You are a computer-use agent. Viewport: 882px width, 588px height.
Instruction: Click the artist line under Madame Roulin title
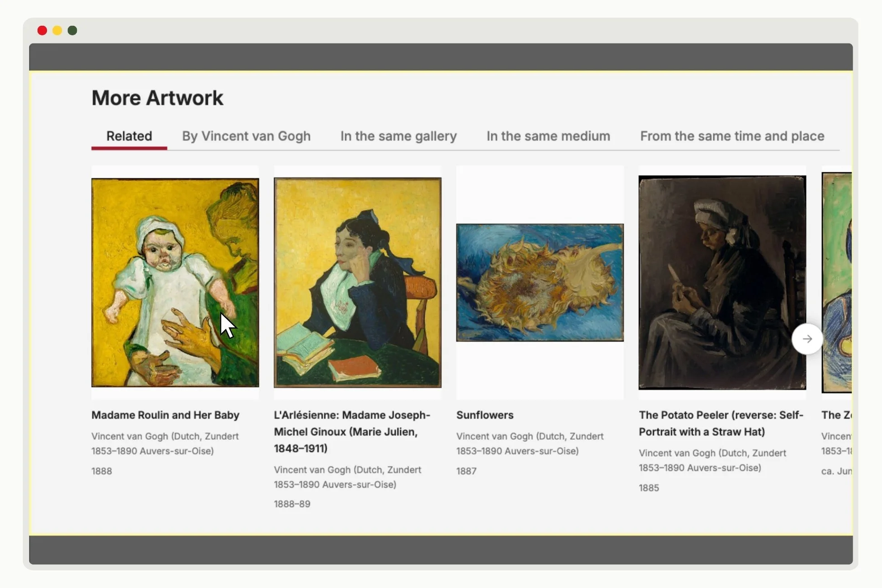coord(165,444)
